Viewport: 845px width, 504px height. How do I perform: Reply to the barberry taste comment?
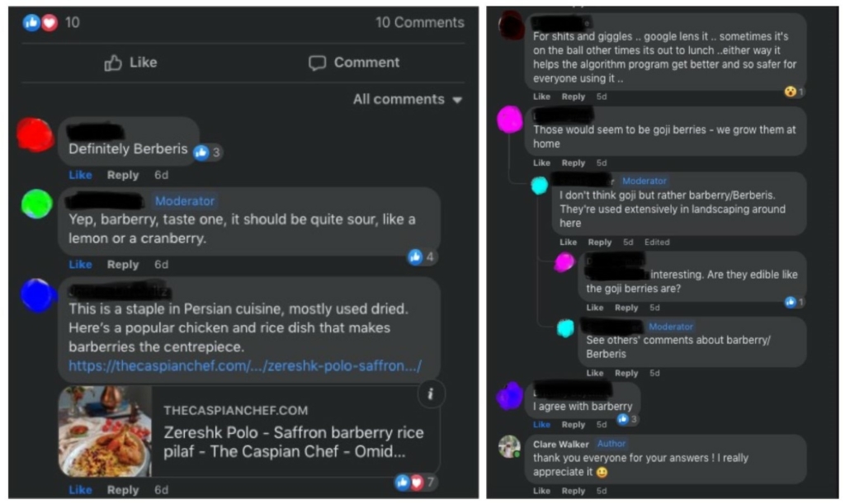click(x=123, y=265)
